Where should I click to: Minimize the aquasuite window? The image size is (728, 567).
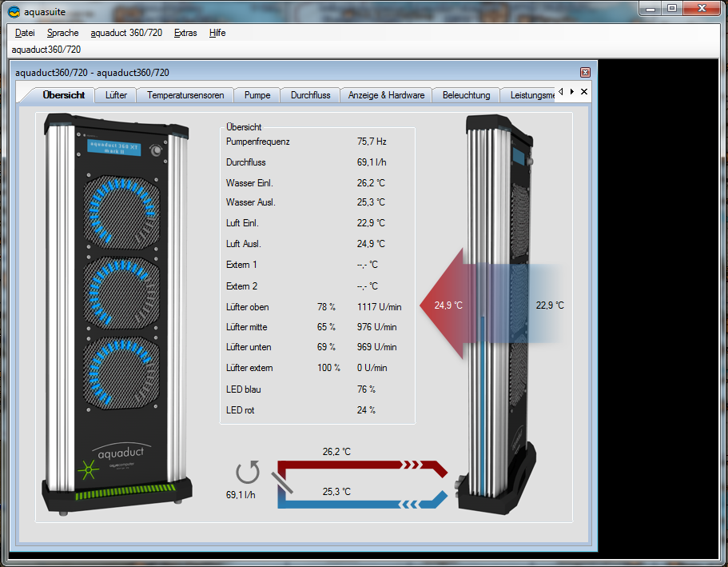650,8
